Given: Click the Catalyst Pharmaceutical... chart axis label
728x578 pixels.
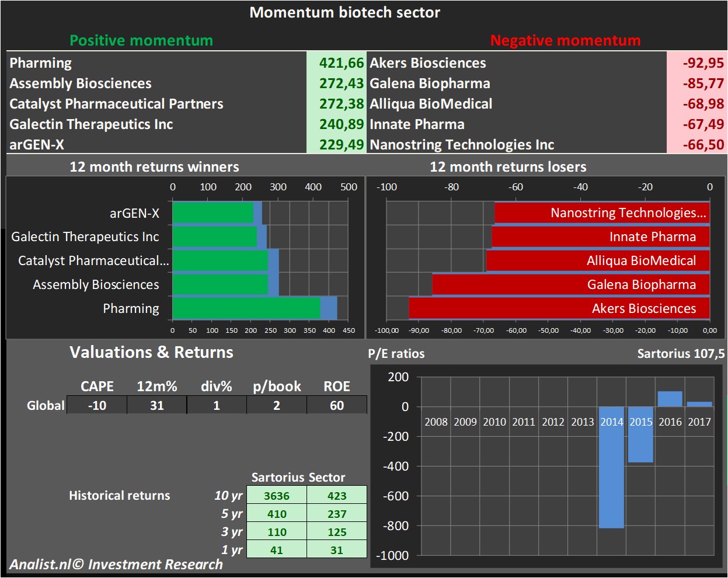Looking at the screenshot, I should 93,260.
